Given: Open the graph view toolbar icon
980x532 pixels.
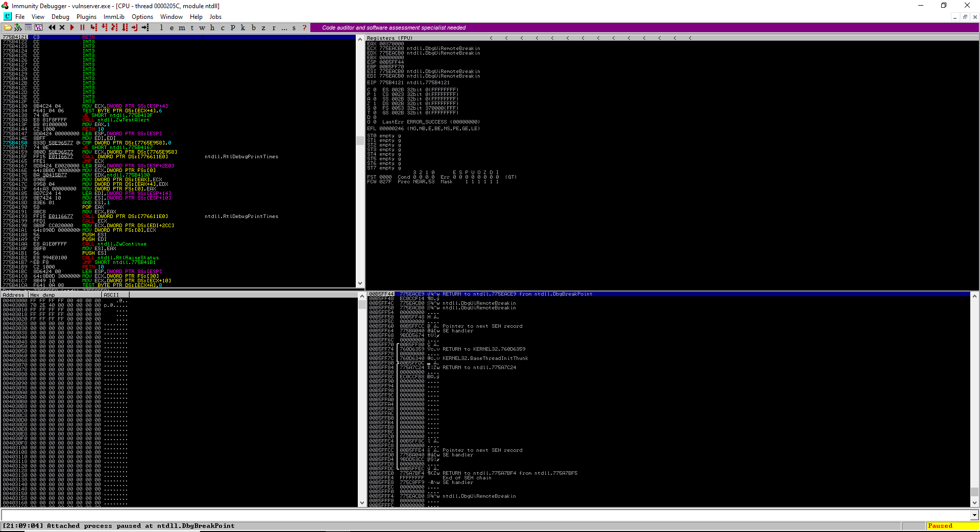Looking at the screenshot, I should [x=38, y=28].
